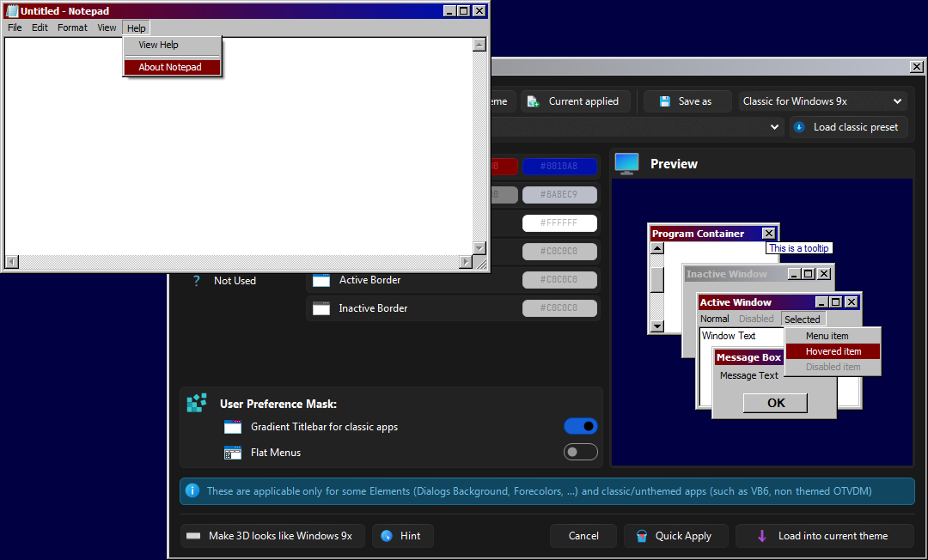Choose View Help from Help menu
This screenshot has width=928, height=560.
(172, 45)
